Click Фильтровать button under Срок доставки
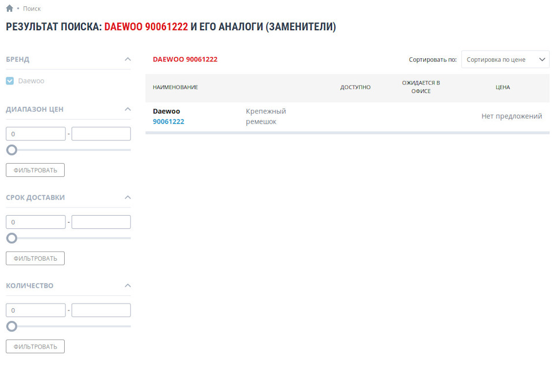 35,258
